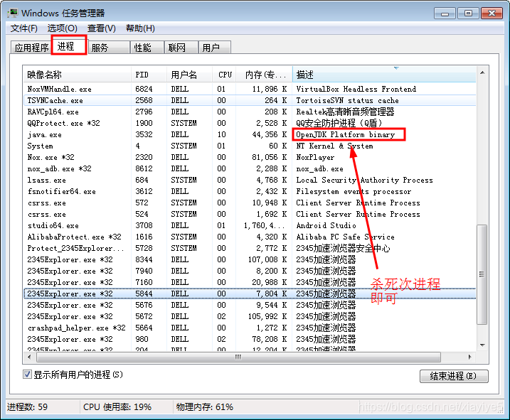
Task: Sort by the 映像名称 column header
Action: click(x=77, y=75)
